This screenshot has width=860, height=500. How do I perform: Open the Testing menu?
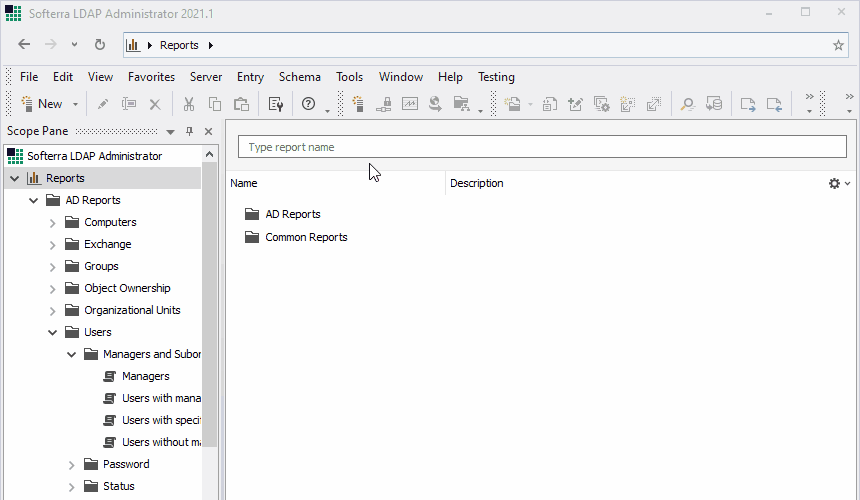tap(496, 77)
